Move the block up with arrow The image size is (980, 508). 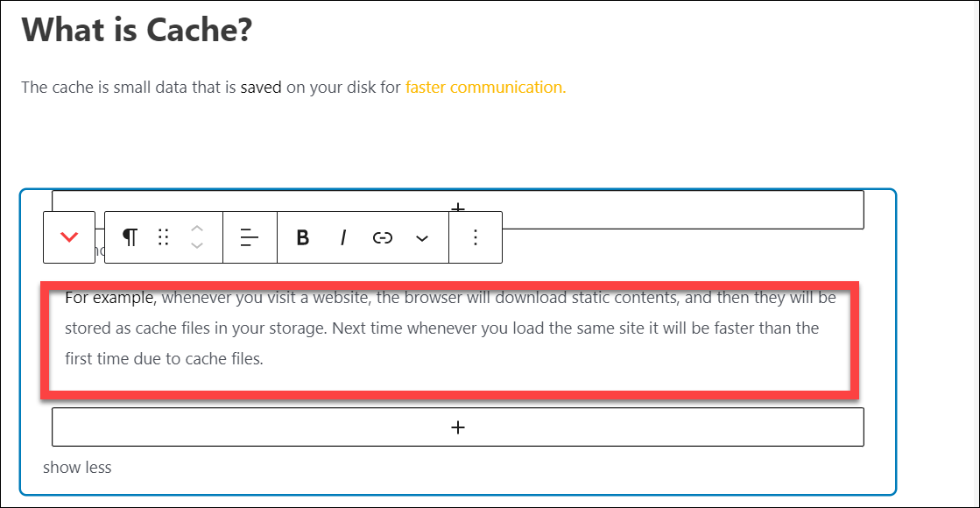point(197,228)
